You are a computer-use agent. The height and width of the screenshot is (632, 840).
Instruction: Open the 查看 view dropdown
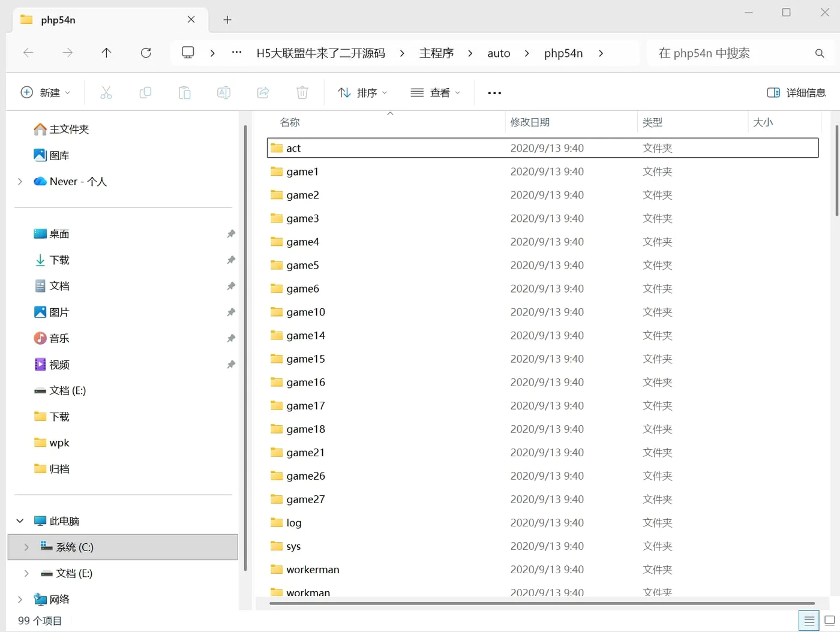[x=436, y=92]
